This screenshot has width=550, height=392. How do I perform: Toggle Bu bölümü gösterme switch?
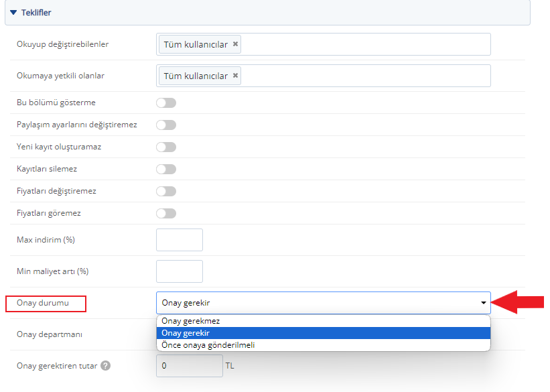[x=166, y=103]
